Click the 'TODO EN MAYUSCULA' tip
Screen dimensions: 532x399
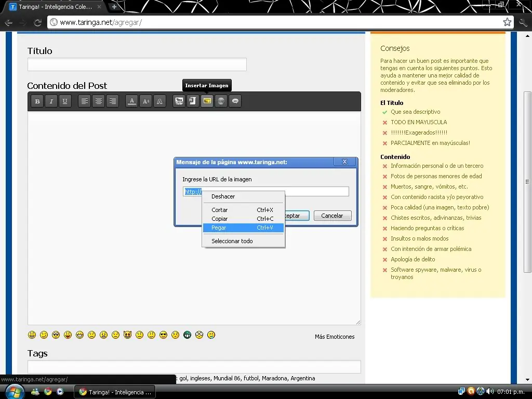point(419,122)
